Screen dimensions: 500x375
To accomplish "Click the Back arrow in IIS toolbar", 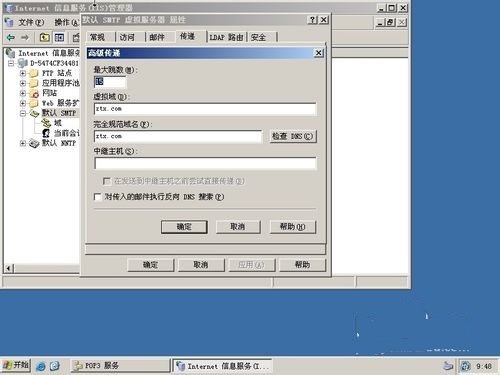I will pyautogui.click(x=11, y=37).
